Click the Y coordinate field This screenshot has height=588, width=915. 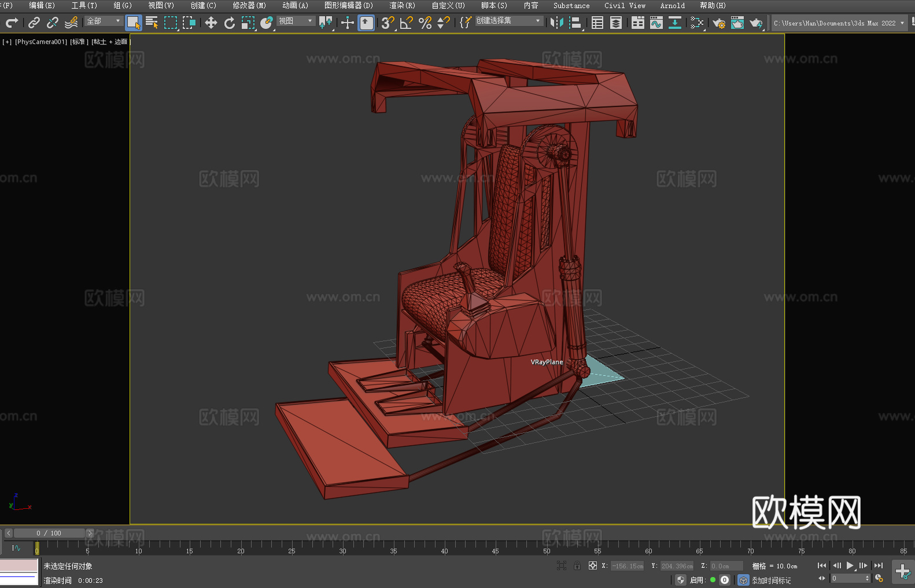point(677,566)
